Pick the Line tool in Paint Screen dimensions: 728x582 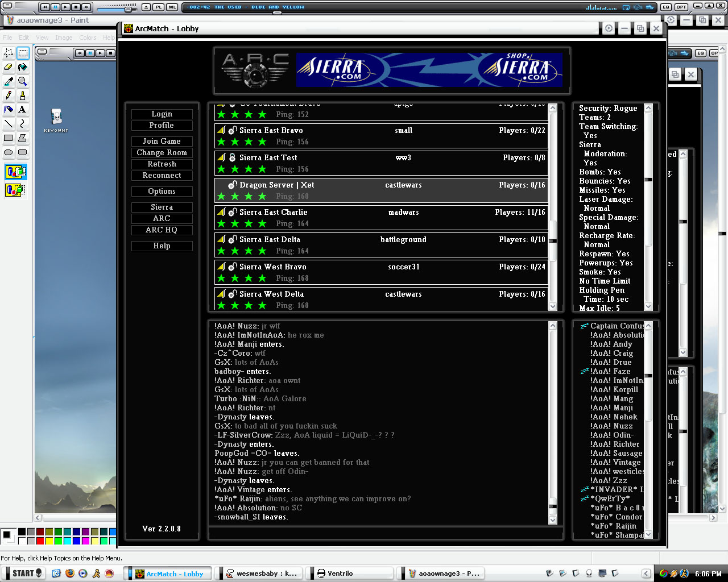[9, 124]
